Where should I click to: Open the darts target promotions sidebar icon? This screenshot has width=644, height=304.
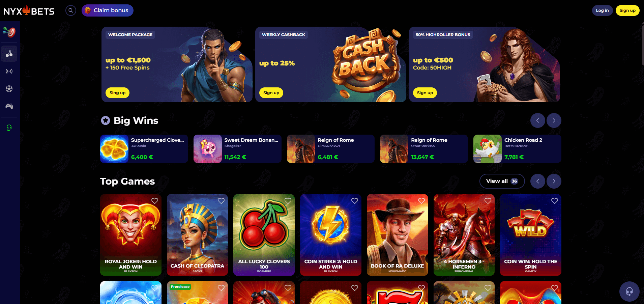[x=9, y=32]
